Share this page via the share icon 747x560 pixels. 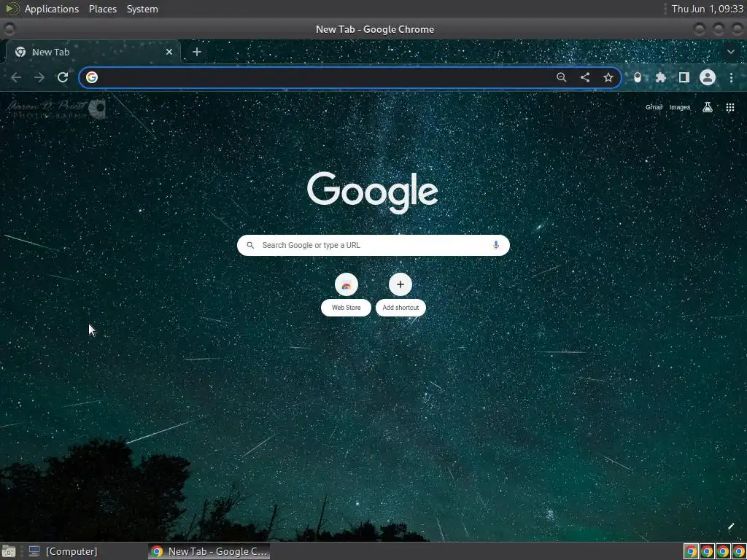584,77
